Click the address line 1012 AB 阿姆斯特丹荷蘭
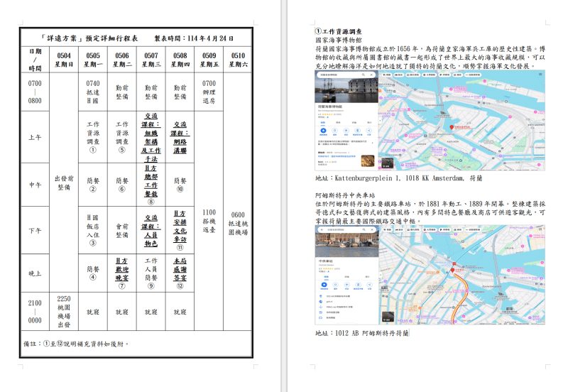 pyautogui.click(x=362, y=333)
